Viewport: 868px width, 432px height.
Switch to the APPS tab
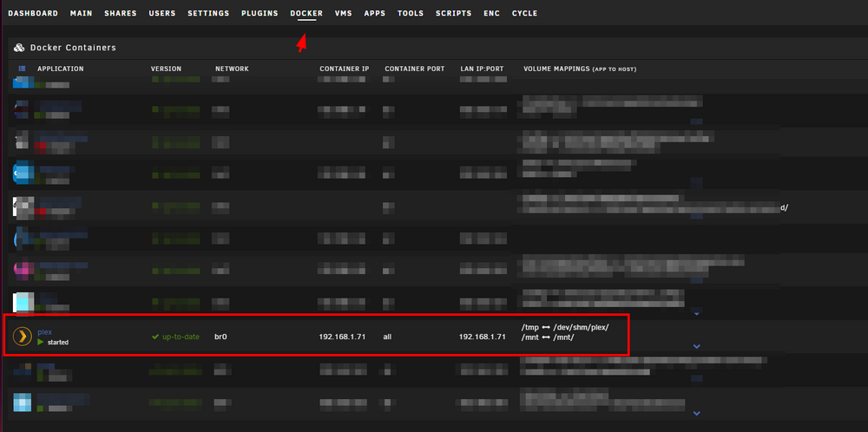click(x=375, y=13)
